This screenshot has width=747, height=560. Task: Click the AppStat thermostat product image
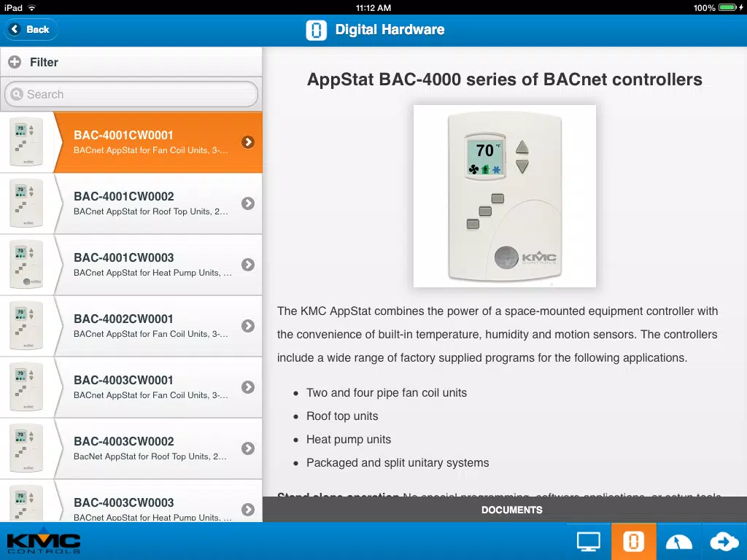(505, 196)
